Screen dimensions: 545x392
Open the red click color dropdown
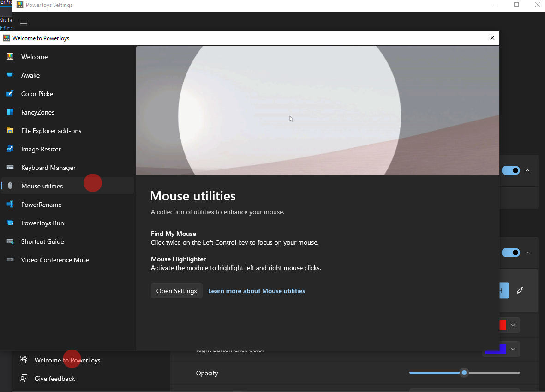coord(513,325)
